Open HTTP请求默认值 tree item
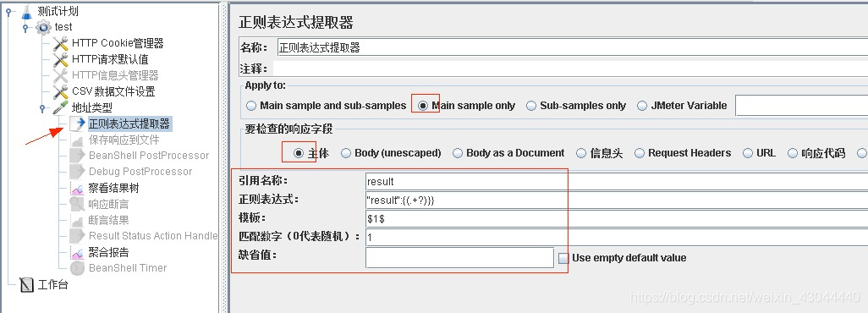Image resolution: width=868 pixels, height=313 pixels. click(x=110, y=60)
